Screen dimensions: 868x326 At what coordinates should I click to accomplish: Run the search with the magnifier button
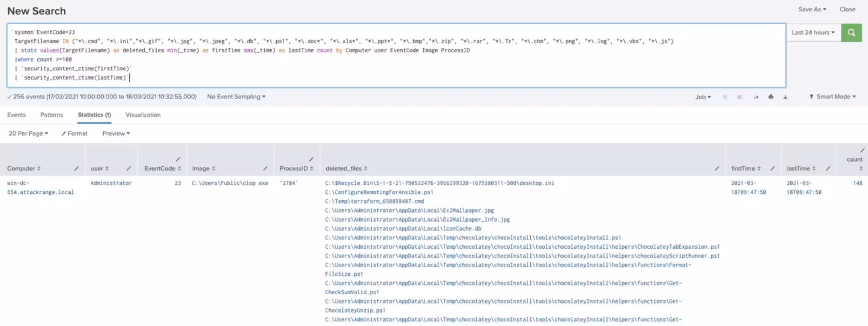(851, 33)
